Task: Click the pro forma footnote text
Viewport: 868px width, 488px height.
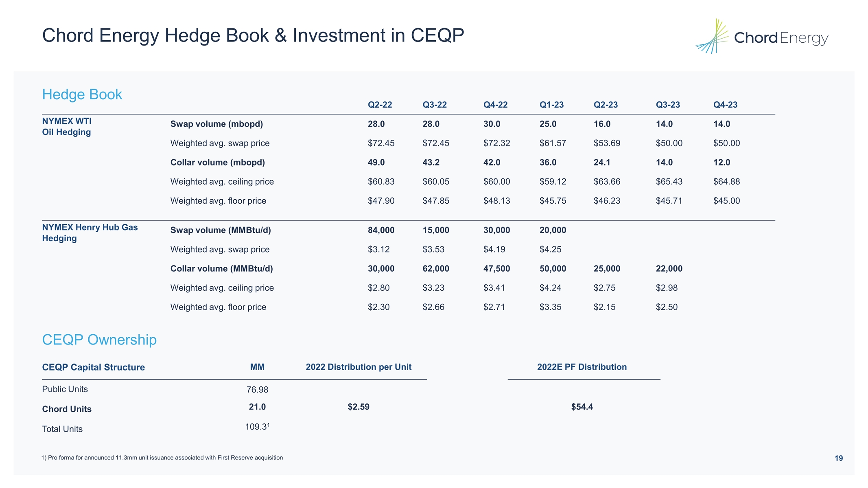Action: 162,458
